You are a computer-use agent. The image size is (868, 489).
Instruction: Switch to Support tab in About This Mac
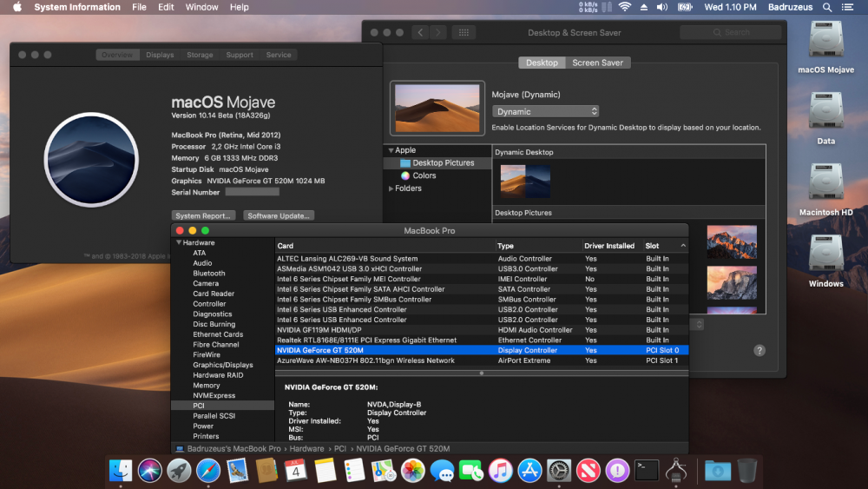pos(240,55)
